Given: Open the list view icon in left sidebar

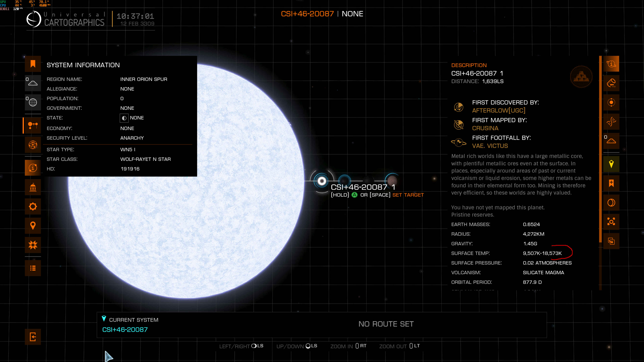Looking at the screenshot, I should pyautogui.click(x=33, y=268).
